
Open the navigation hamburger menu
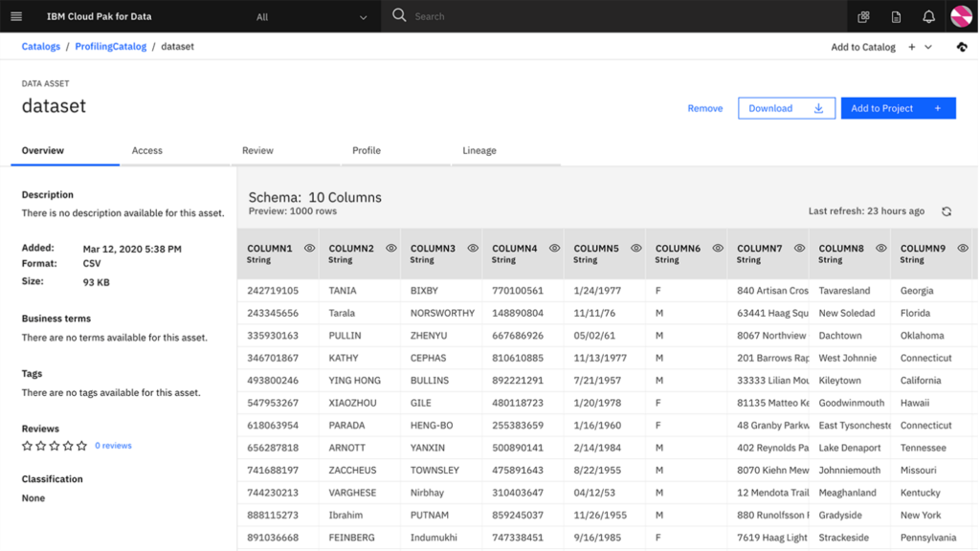point(14,15)
